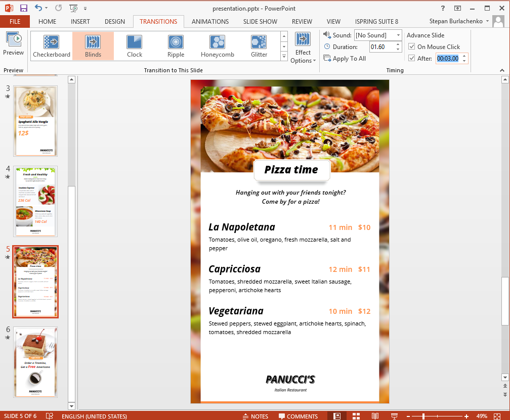Click Start From Beginning icon in title bar

(x=73, y=8)
